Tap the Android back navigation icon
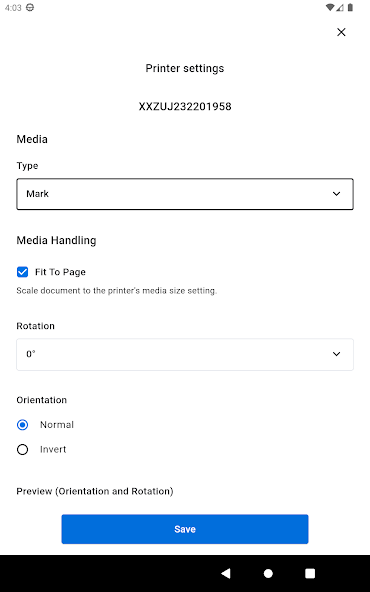The image size is (370, 592). [x=226, y=573]
